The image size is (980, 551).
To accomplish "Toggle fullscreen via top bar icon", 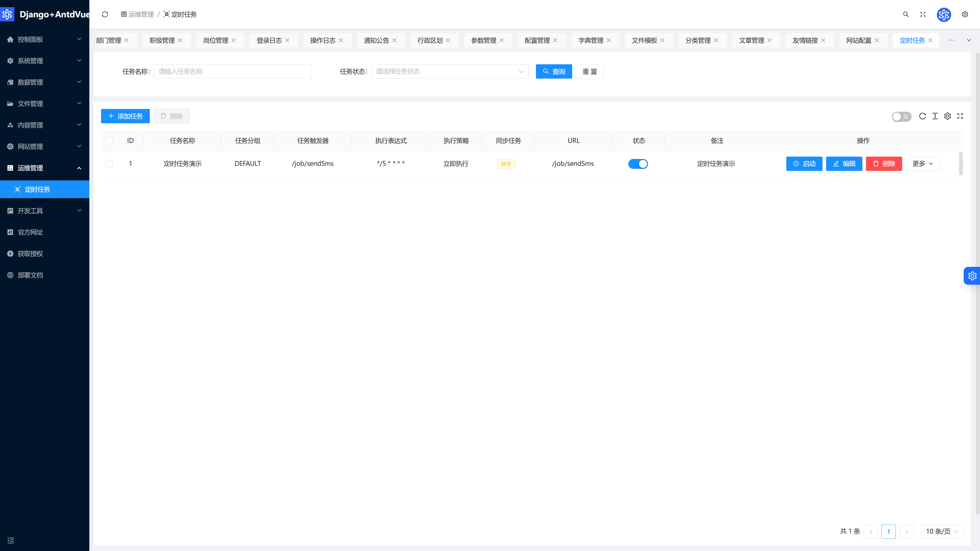I will point(923,15).
